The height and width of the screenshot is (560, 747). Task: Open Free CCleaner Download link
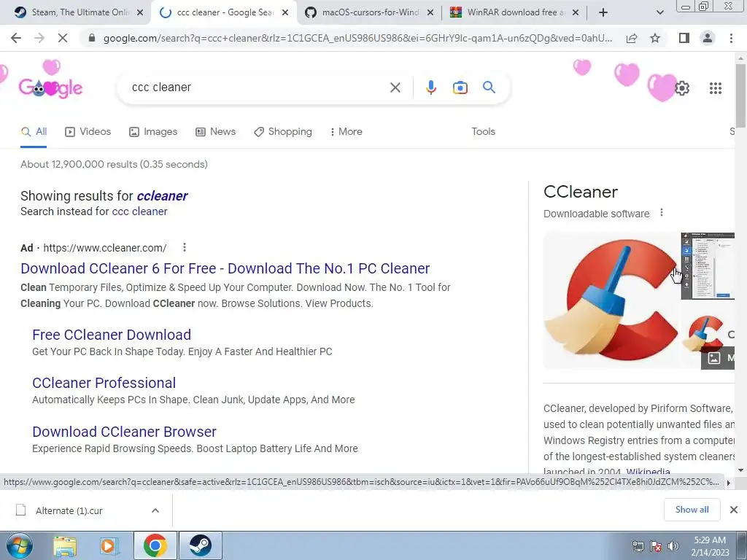point(112,335)
